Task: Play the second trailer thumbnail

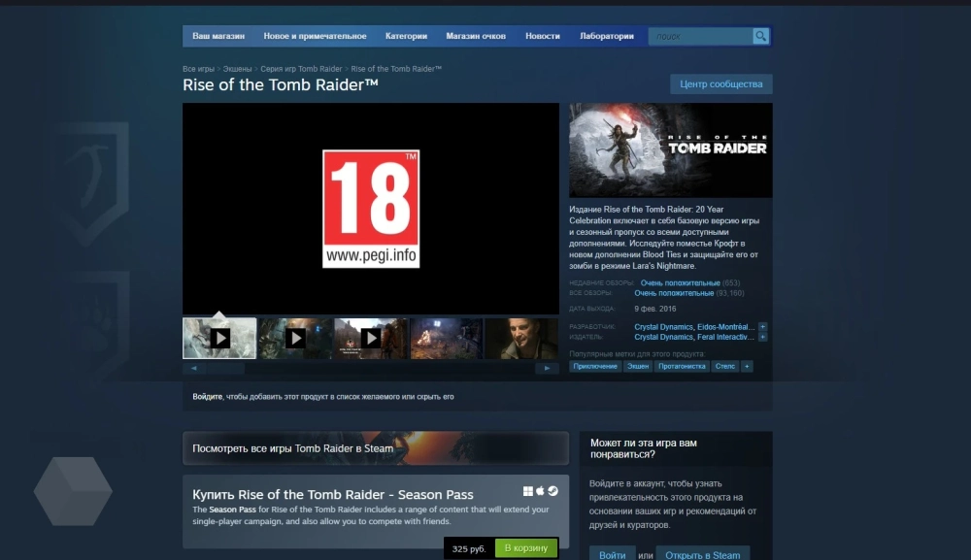Action: point(295,338)
